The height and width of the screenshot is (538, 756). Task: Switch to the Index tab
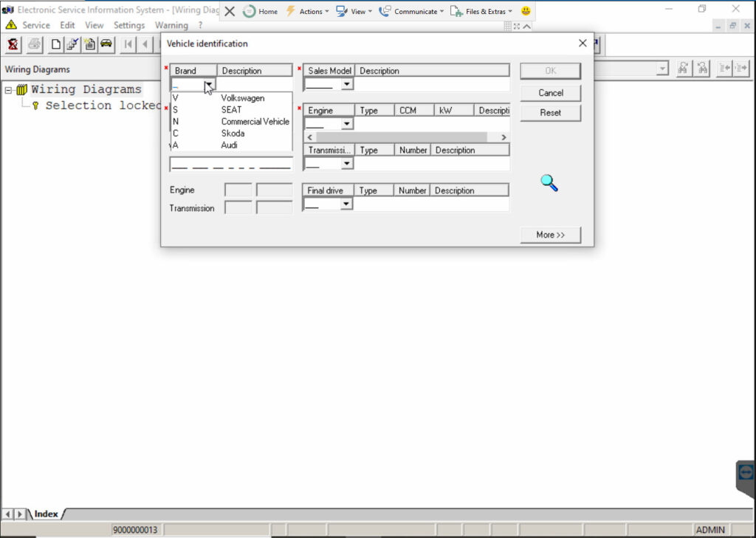tap(46, 514)
